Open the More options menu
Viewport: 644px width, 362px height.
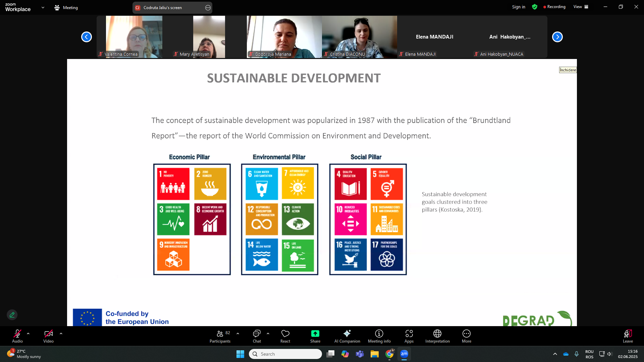[467, 336]
